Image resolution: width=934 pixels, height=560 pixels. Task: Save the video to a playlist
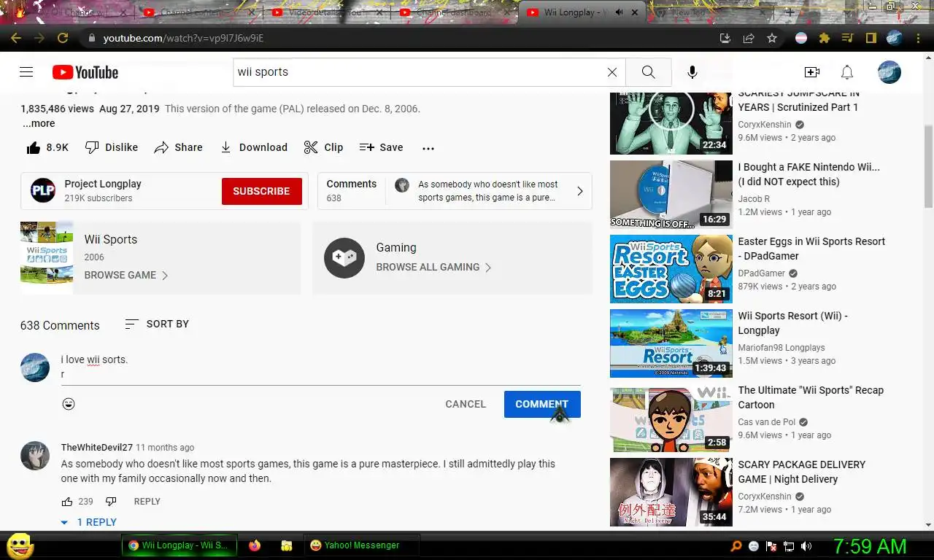382,147
